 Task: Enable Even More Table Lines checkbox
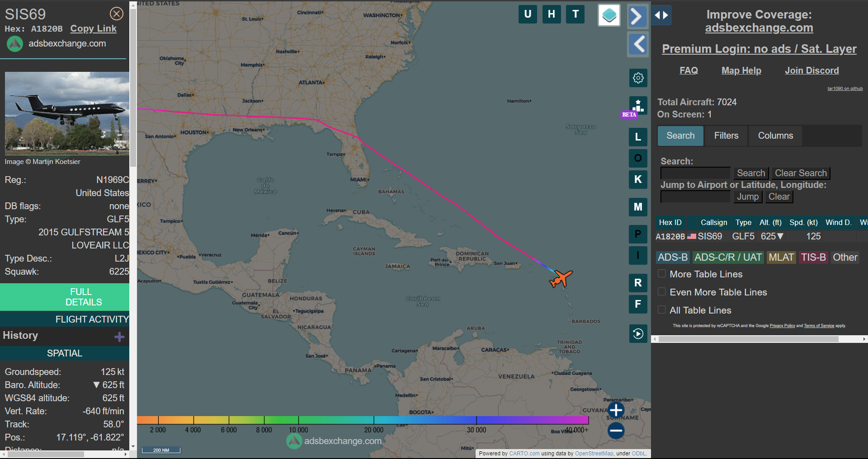pos(662,292)
